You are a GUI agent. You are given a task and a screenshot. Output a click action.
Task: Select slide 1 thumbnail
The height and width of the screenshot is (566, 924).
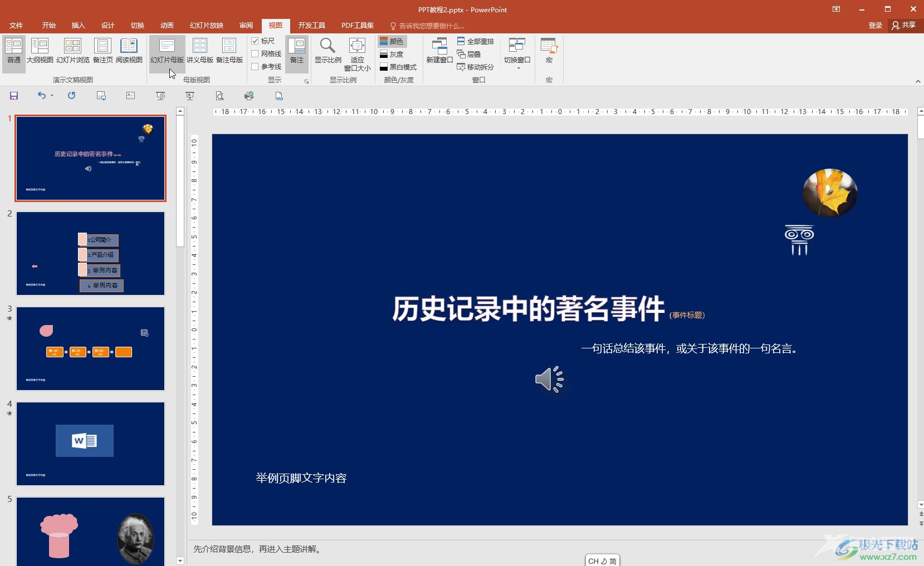coord(90,158)
